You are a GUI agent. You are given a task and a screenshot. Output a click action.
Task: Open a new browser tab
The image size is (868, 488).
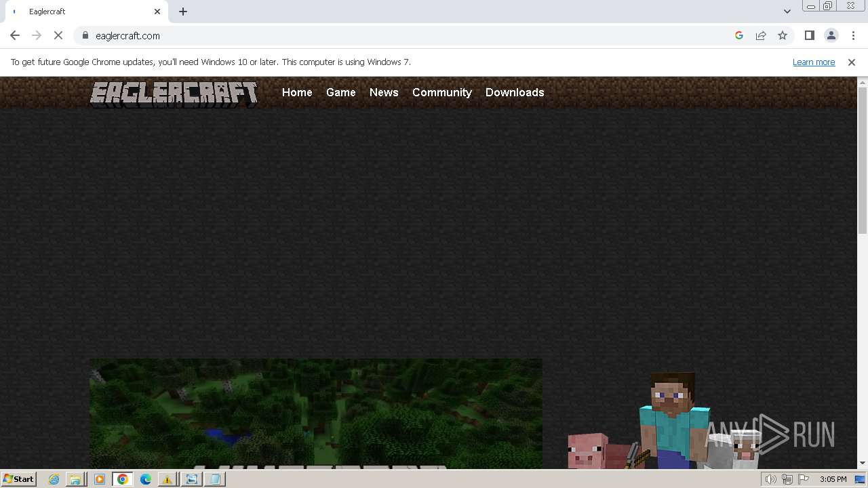pyautogui.click(x=183, y=12)
